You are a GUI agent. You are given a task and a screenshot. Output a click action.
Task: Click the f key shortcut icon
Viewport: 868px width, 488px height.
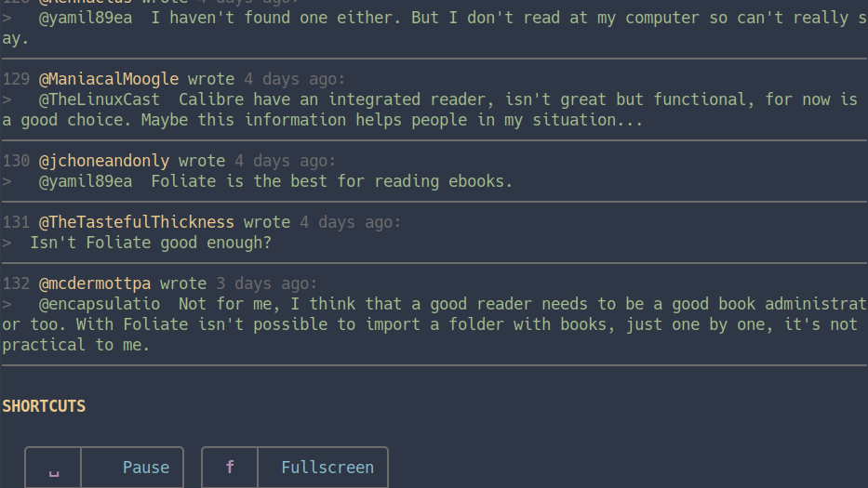click(230, 468)
